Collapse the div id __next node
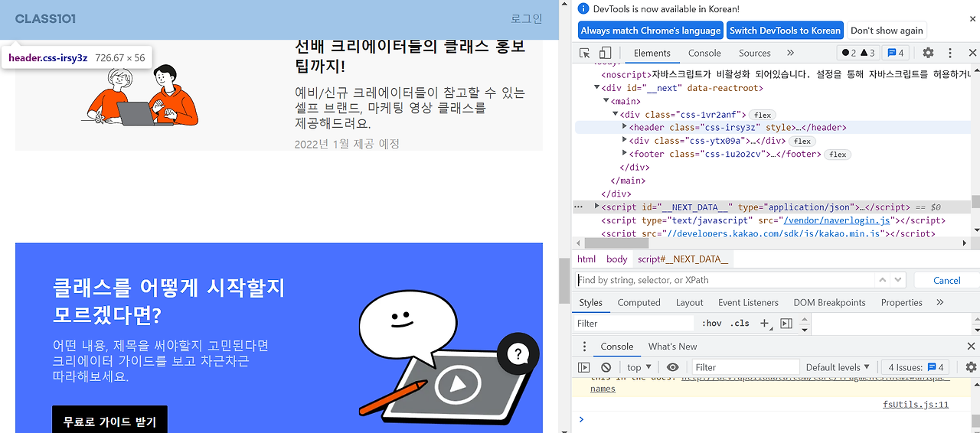 [598, 88]
